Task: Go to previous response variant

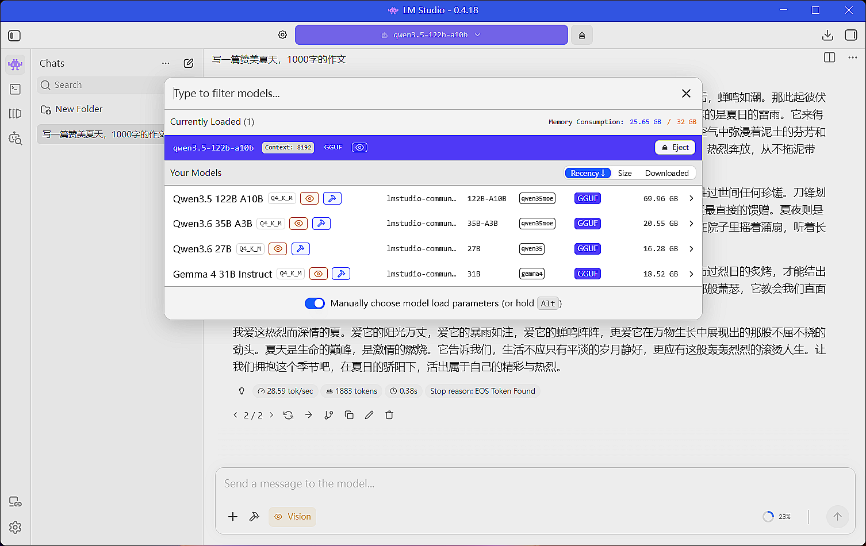Action: (x=235, y=415)
